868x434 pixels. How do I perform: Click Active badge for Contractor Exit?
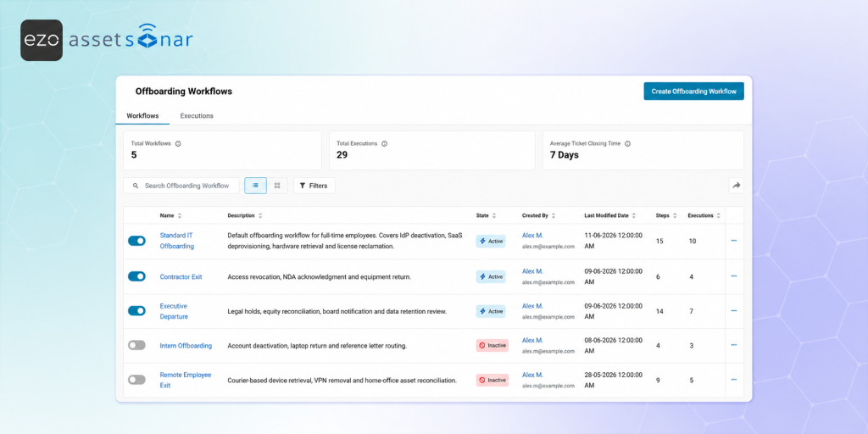pyautogui.click(x=491, y=276)
